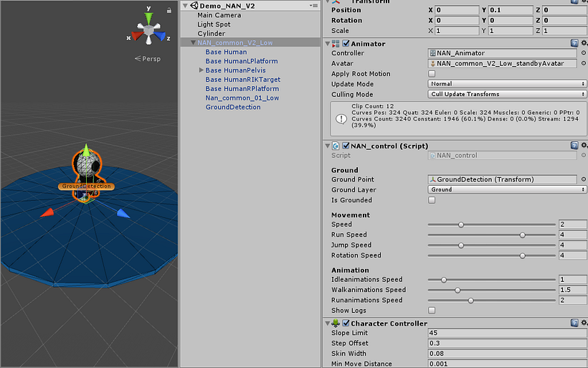This screenshot has width=588, height=368.
Task: Open Animator component gear settings
Action: pyautogui.click(x=584, y=43)
